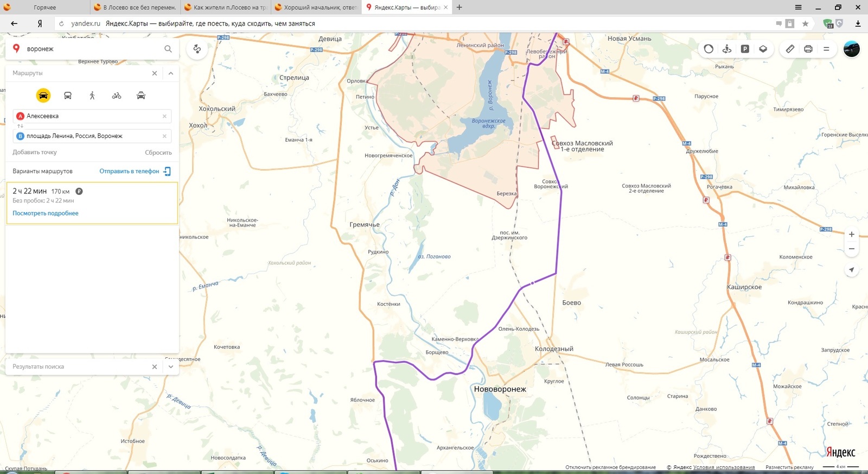The height and width of the screenshot is (474, 868).
Task: Open the ruler distance measurement tool
Action: [x=790, y=49]
